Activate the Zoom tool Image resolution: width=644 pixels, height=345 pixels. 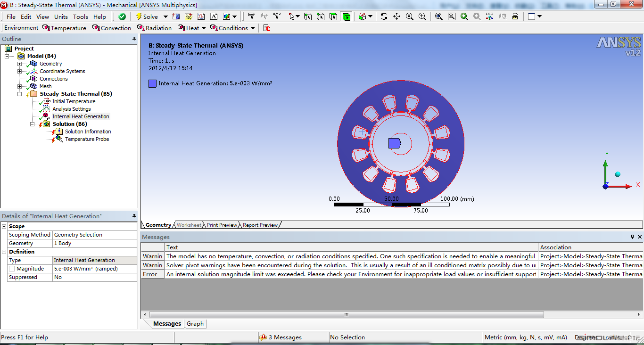409,16
